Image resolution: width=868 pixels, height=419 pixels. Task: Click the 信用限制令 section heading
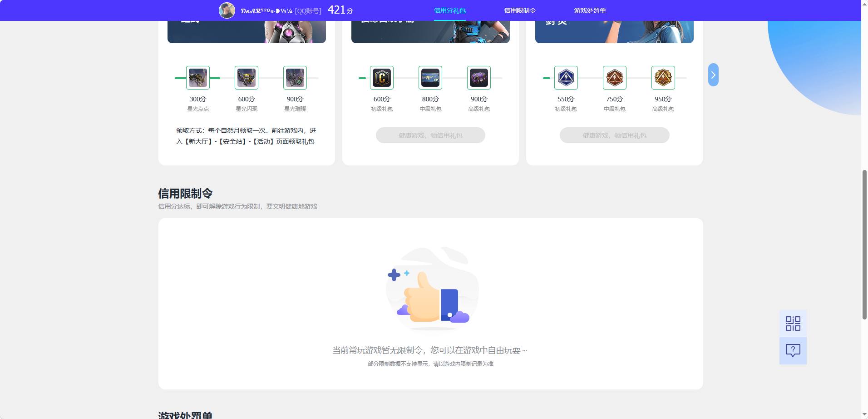tap(185, 194)
